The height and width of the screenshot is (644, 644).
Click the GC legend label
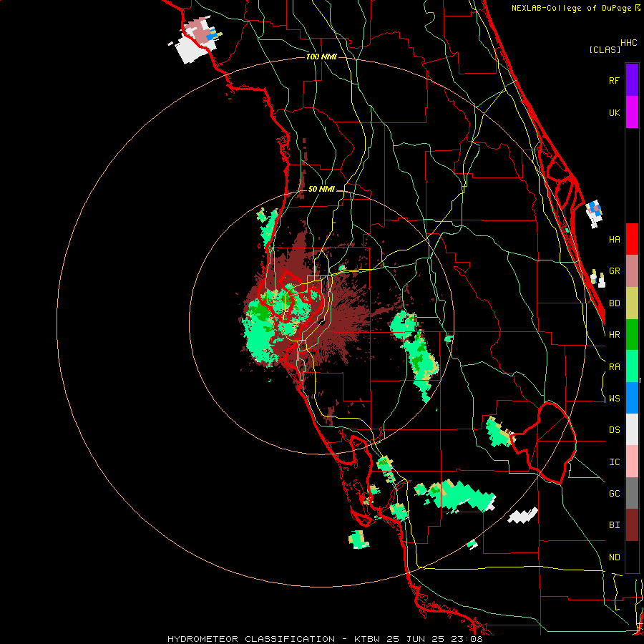click(614, 494)
